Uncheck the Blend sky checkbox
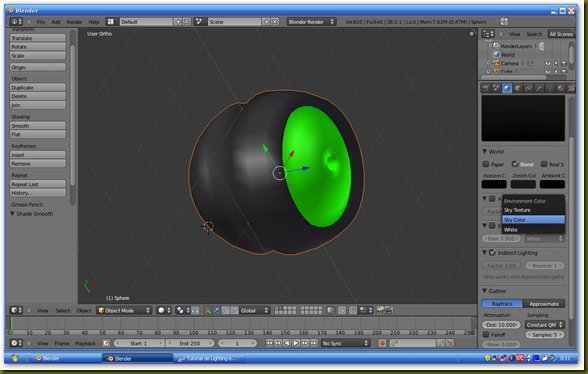 coord(515,164)
